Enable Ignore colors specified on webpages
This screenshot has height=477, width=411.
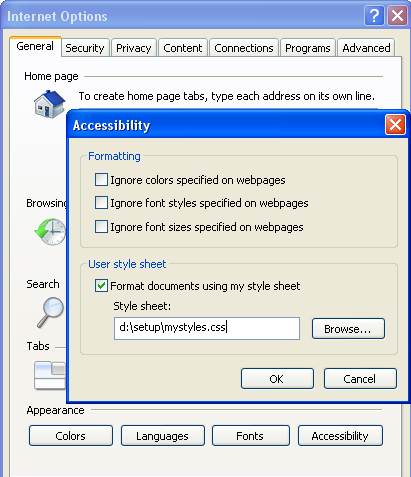[x=101, y=180]
